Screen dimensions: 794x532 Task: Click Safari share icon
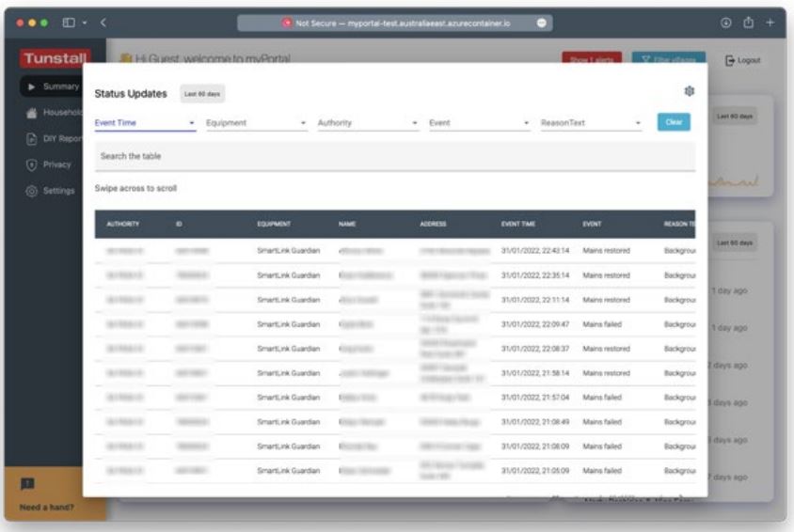click(x=749, y=23)
